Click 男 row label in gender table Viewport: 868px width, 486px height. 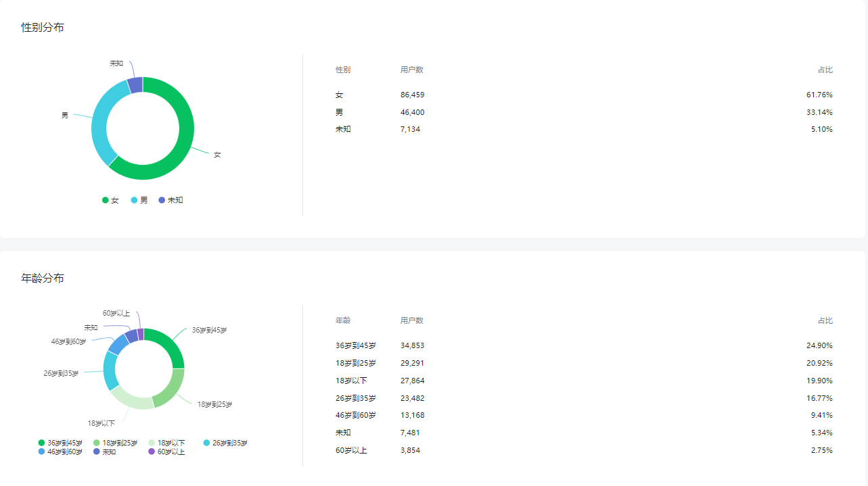(339, 112)
